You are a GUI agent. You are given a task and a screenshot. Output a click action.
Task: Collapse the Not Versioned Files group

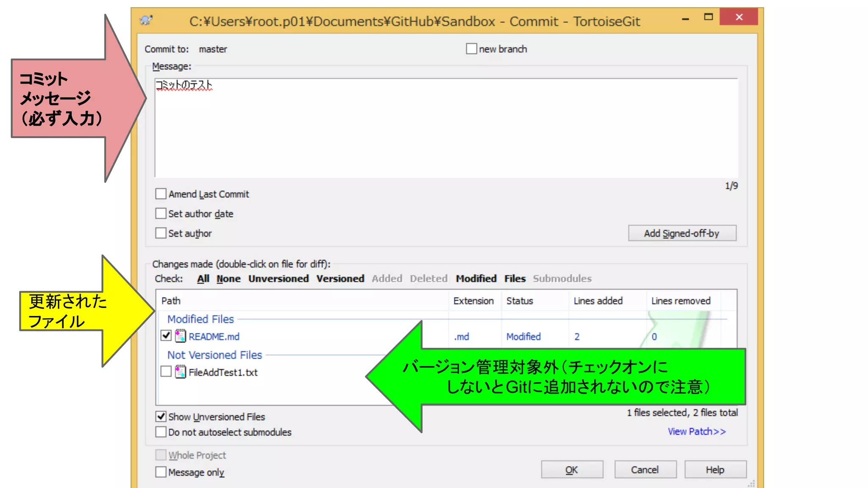click(214, 355)
